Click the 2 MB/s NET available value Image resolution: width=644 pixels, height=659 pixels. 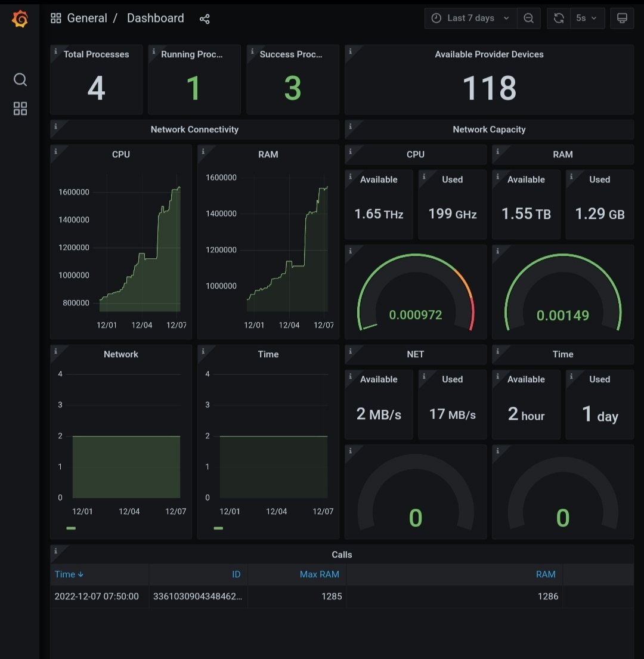[x=379, y=414]
